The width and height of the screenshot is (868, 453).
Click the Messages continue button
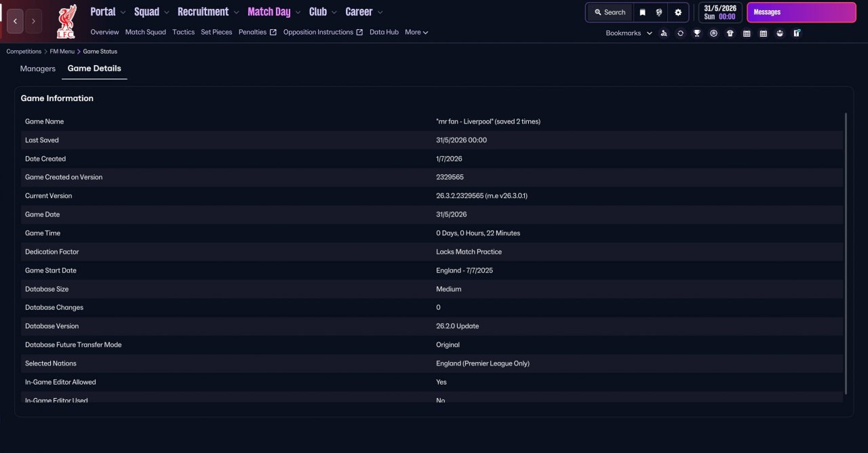pos(802,12)
